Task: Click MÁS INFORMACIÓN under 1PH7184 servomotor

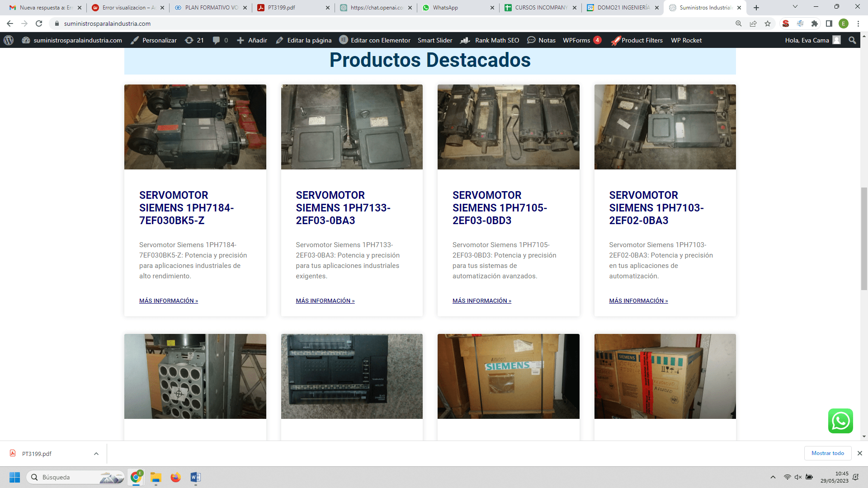Action: (169, 300)
